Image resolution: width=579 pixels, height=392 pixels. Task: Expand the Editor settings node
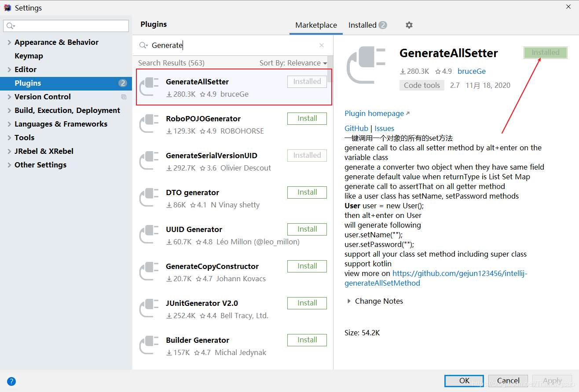click(10, 69)
